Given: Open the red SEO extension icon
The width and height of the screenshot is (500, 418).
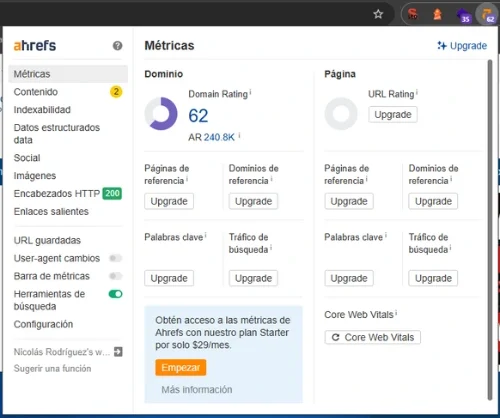Looking at the screenshot, I should tap(413, 14).
